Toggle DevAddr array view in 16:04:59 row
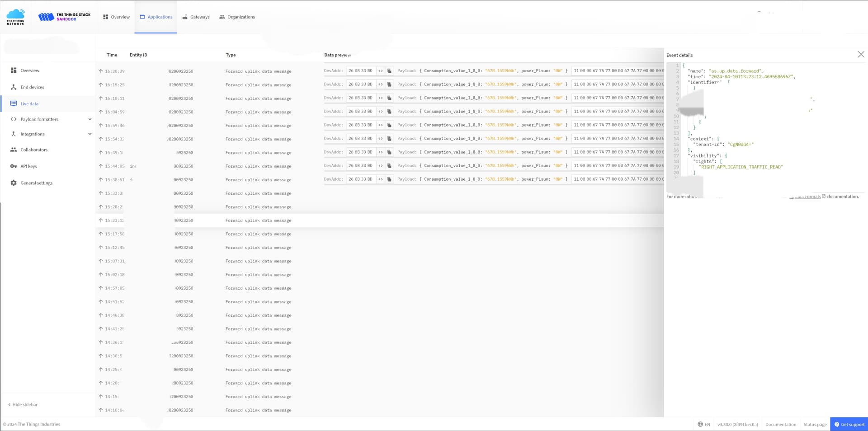Viewport: 868px width, 431px height. coord(381,112)
